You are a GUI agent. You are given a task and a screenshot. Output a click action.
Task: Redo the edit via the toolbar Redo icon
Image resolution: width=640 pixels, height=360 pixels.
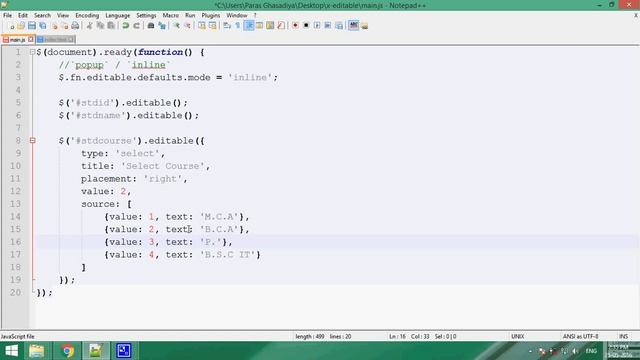pyautogui.click(x=136, y=26)
